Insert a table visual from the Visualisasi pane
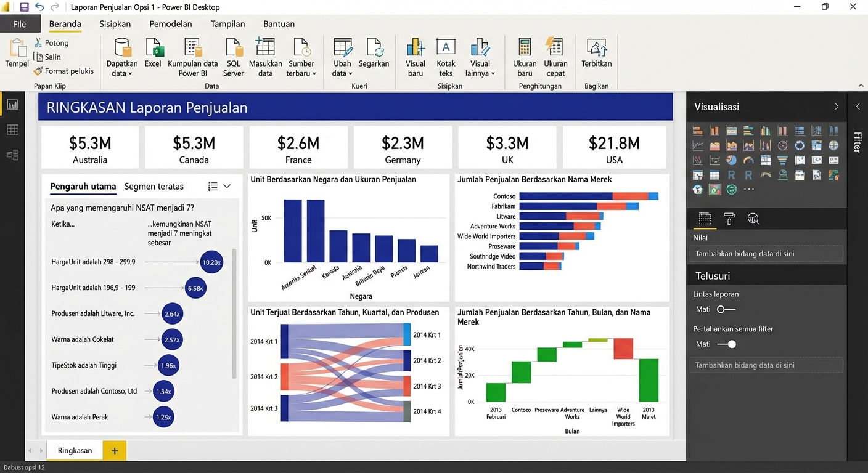This screenshot has height=473, width=868. point(714,175)
